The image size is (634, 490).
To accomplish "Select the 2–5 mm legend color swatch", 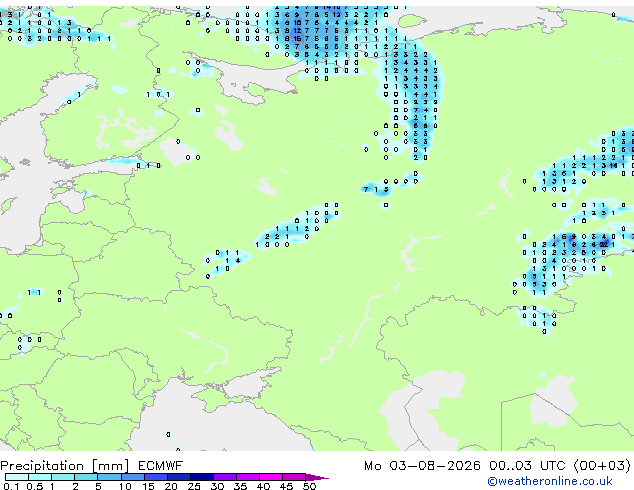I will click(86, 477).
